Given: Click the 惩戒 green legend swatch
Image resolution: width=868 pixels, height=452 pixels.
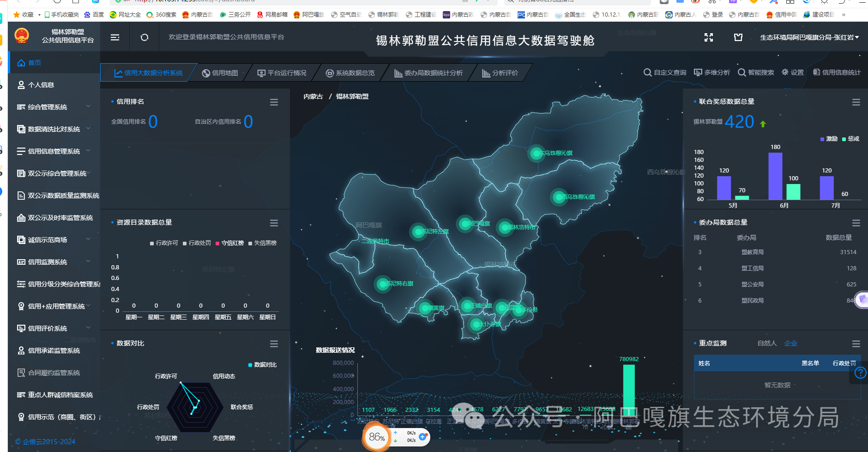Looking at the screenshot, I should 844,139.
